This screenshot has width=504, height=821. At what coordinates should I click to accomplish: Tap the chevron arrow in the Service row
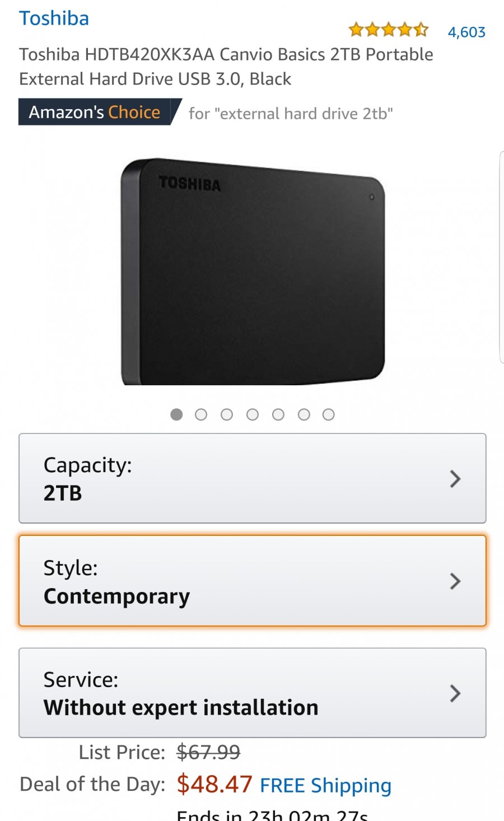coord(455,693)
